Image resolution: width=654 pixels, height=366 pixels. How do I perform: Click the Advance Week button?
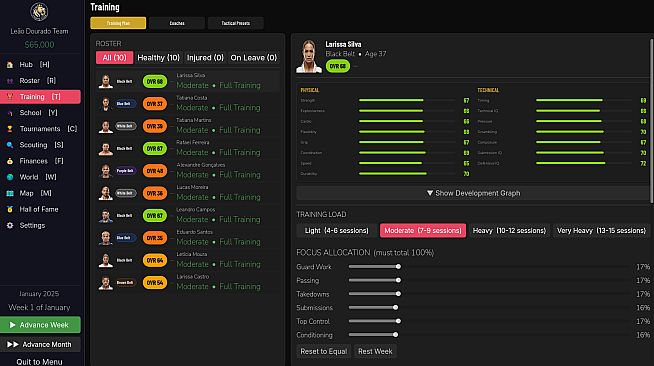pos(40,325)
